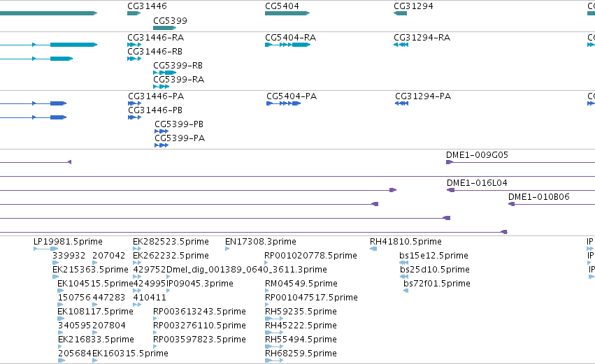Open the CG31446-RA transcript
The width and height of the screenshot is (595, 364).
[134, 45]
